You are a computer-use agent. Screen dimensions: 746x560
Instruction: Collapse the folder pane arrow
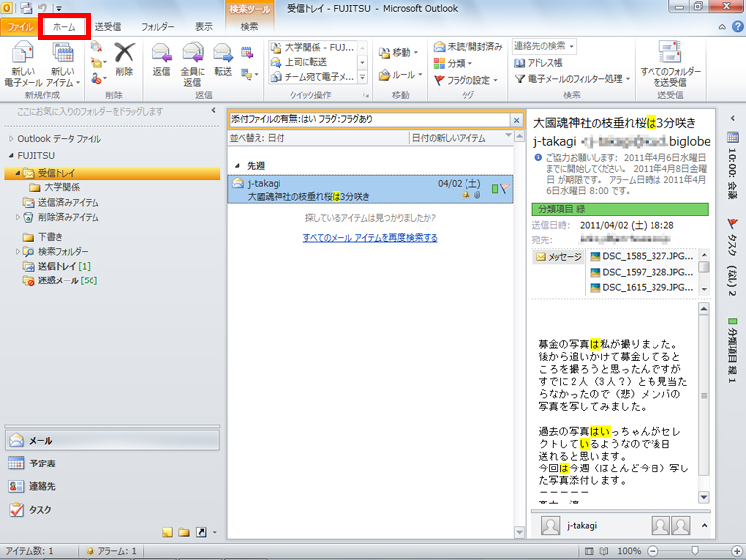[x=213, y=110]
